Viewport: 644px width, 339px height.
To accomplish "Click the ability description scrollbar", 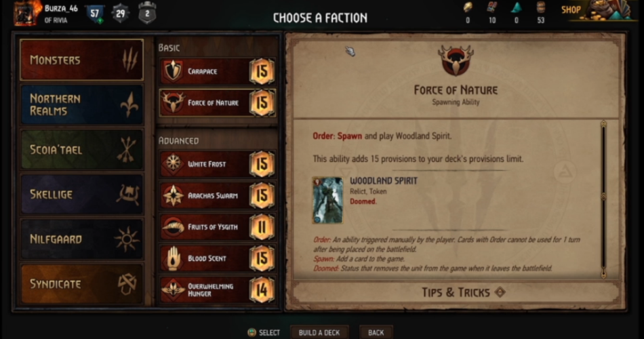I will point(603,199).
